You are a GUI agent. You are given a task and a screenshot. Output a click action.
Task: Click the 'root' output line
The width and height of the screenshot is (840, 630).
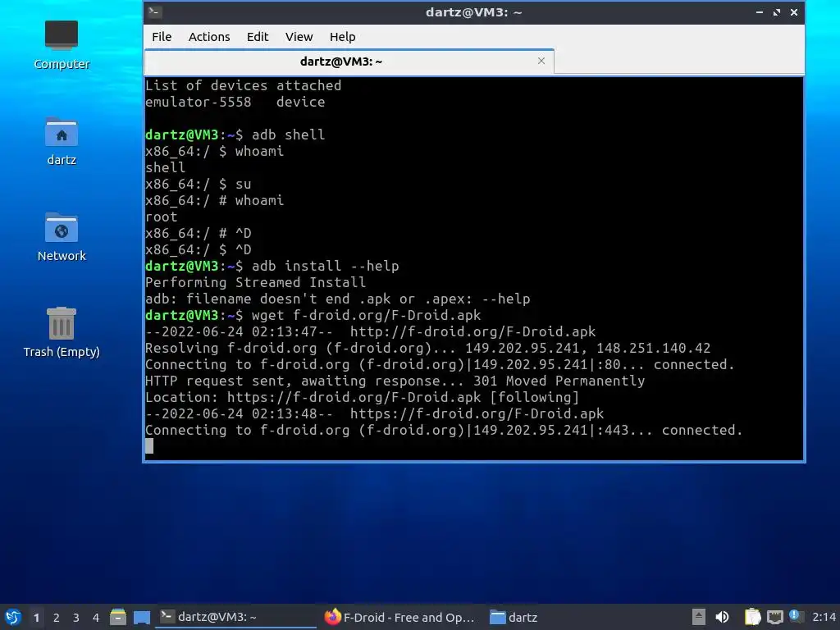click(x=162, y=217)
